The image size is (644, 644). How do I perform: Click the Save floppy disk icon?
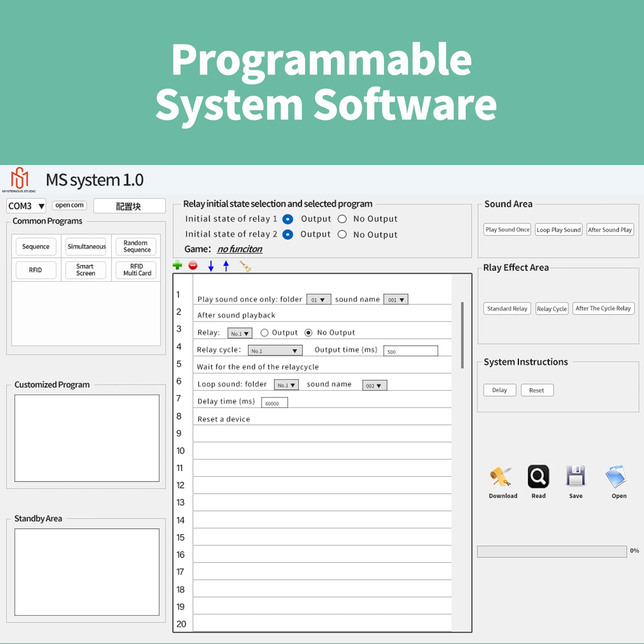pos(576,476)
